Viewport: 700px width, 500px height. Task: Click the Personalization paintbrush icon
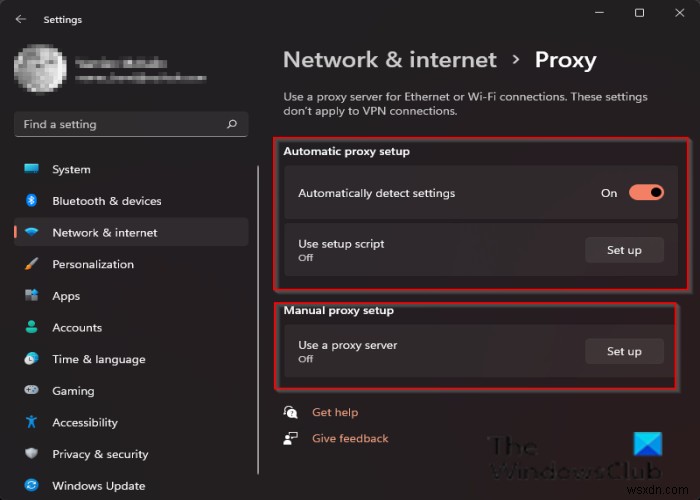tap(32, 264)
